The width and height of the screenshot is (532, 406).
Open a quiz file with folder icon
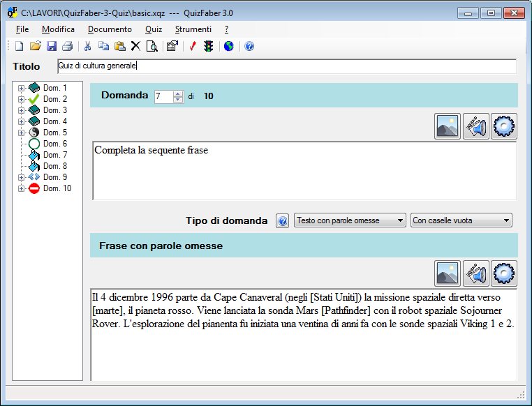pyautogui.click(x=35, y=47)
